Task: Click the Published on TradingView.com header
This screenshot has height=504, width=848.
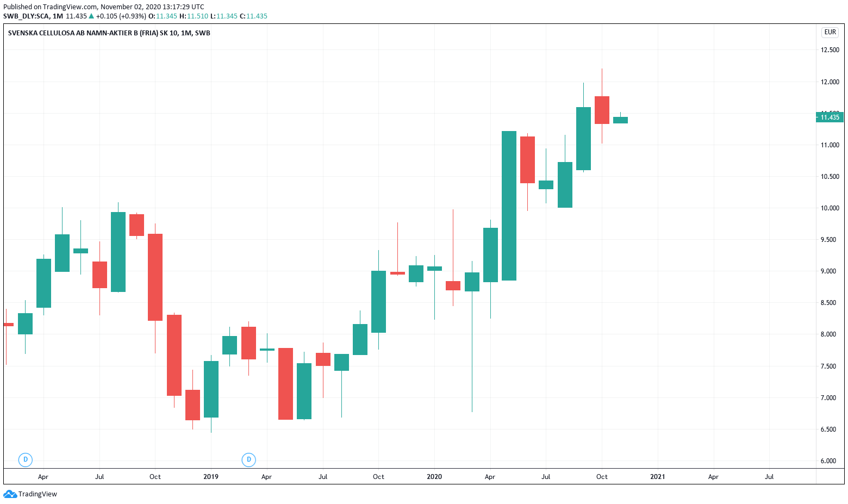Action: coord(103,7)
